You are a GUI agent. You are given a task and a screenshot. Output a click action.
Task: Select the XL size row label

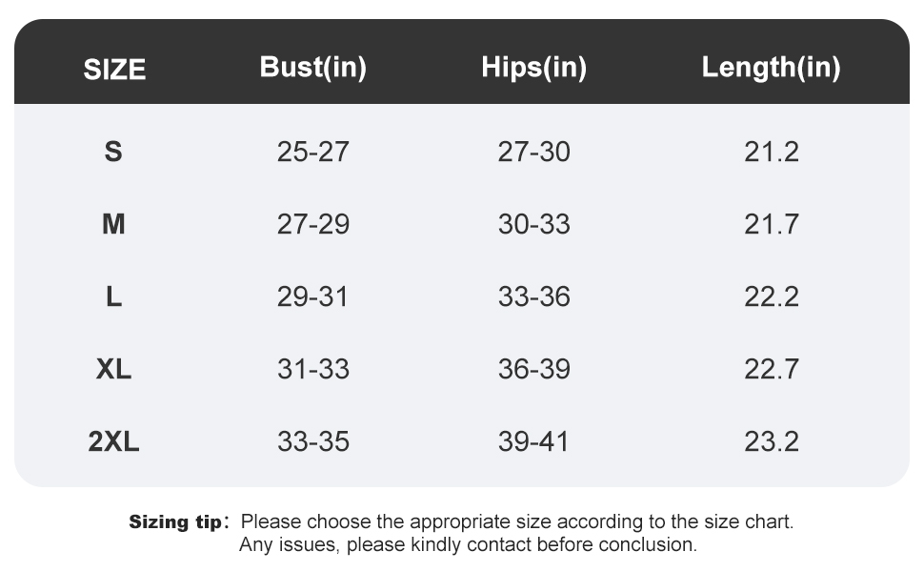pyautogui.click(x=113, y=369)
